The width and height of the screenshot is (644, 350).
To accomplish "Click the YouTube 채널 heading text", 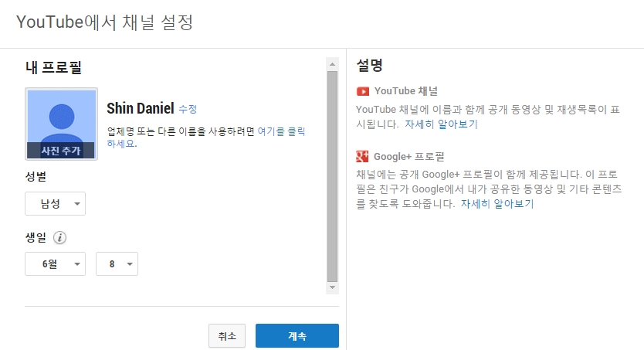I will click(x=405, y=91).
